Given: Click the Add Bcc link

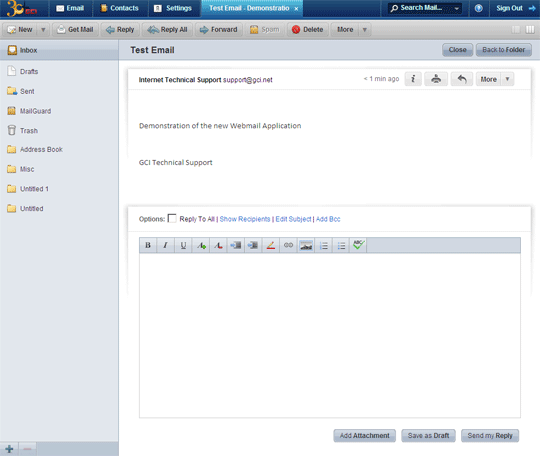Looking at the screenshot, I should (328, 219).
